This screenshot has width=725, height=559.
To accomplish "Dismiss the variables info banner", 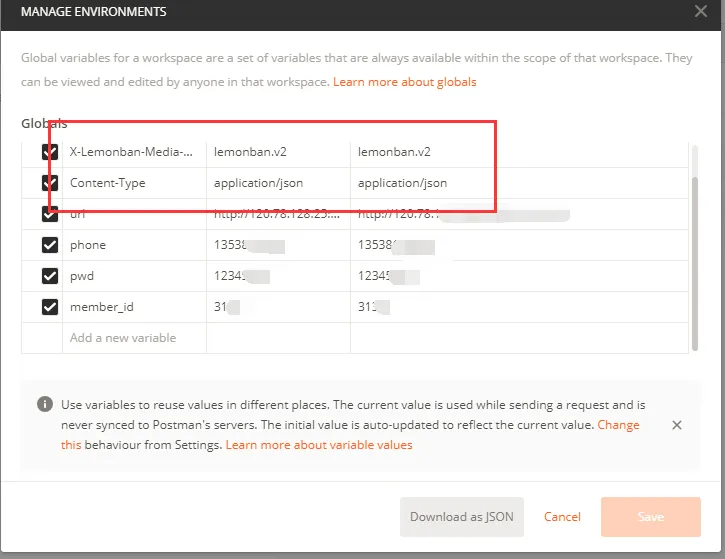I will click(x=676, y=425).
